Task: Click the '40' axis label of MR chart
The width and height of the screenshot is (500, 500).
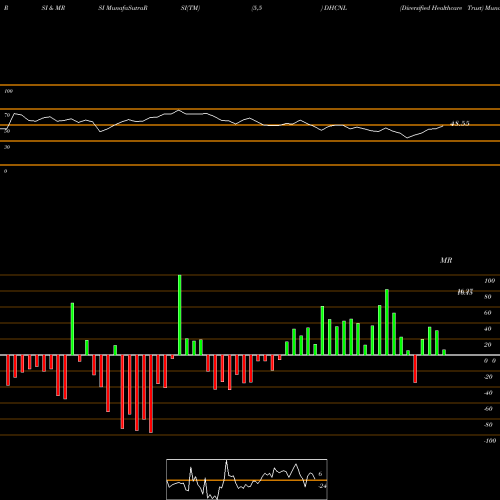Action: point(488,329)
